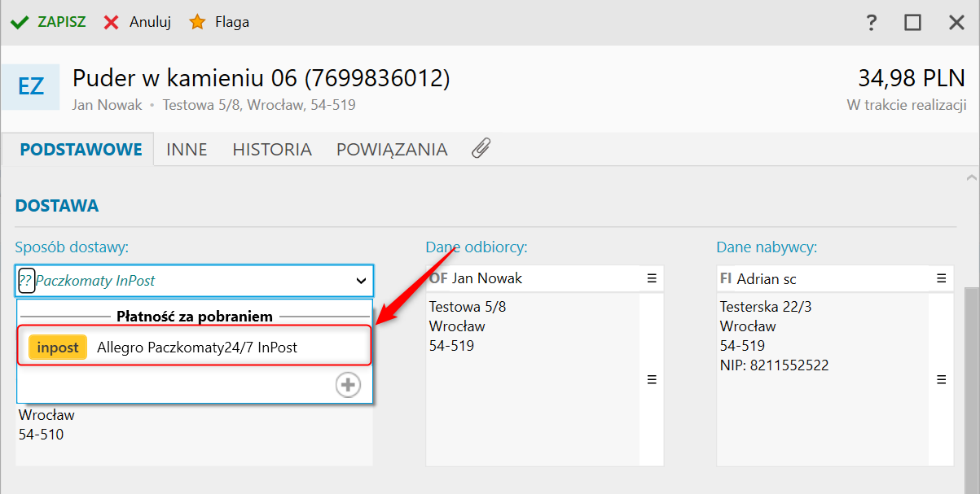Expand the Sposób dostawy dropdown arrow

coord(361,281)
